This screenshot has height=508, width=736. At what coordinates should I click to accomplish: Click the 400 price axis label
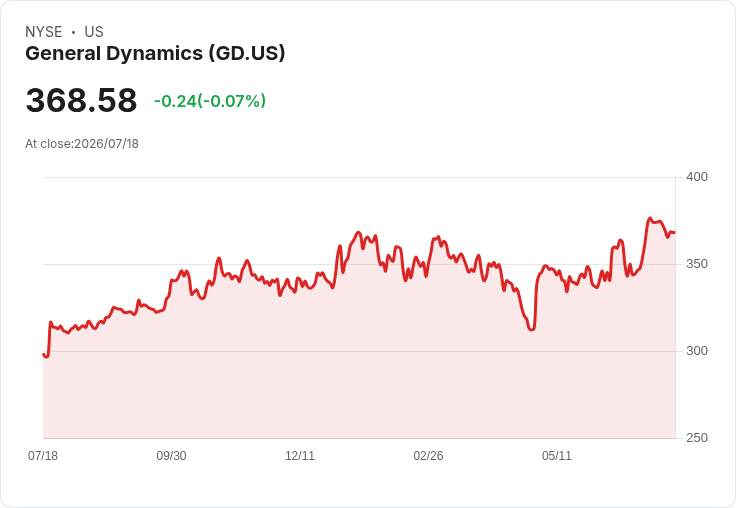tap(697, 177)
